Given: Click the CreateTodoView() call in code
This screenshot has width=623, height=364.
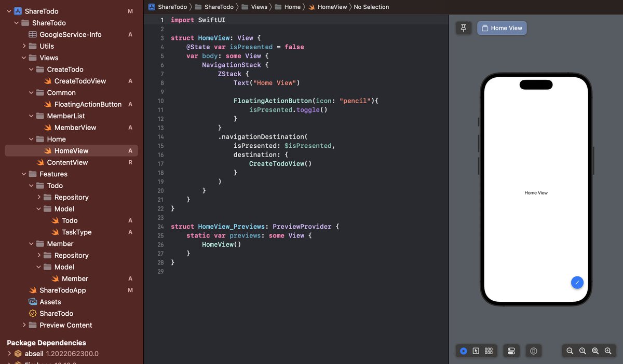Looking at the screenshot, I should click(280, 164).
